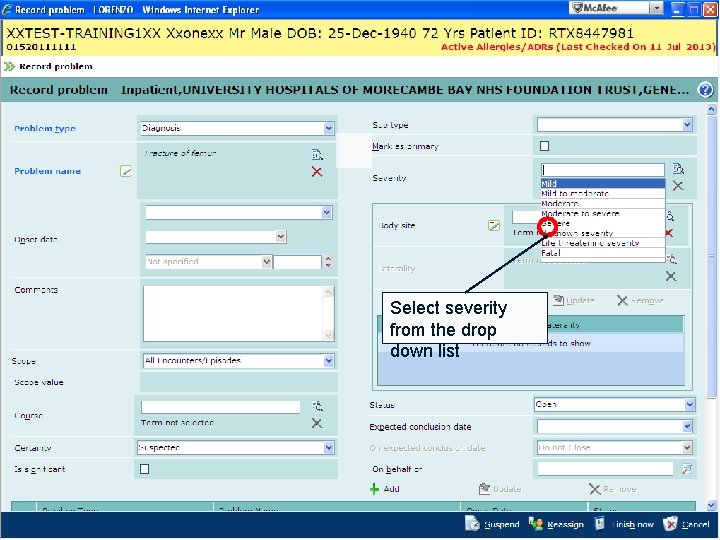Open the McAfee toolbar dropdown arrow
The width and height of the screenshot is (720, 540).
point(657,8)
